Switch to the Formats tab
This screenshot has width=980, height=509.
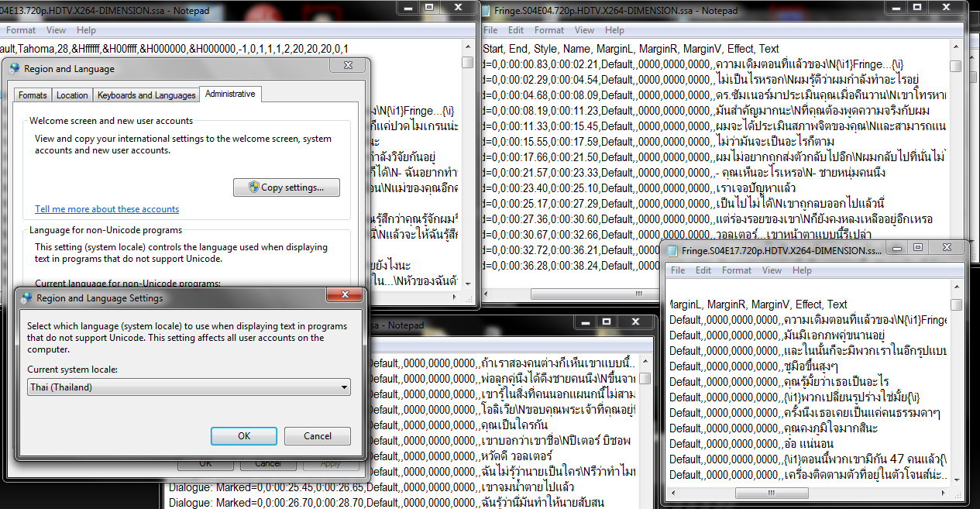33,95
